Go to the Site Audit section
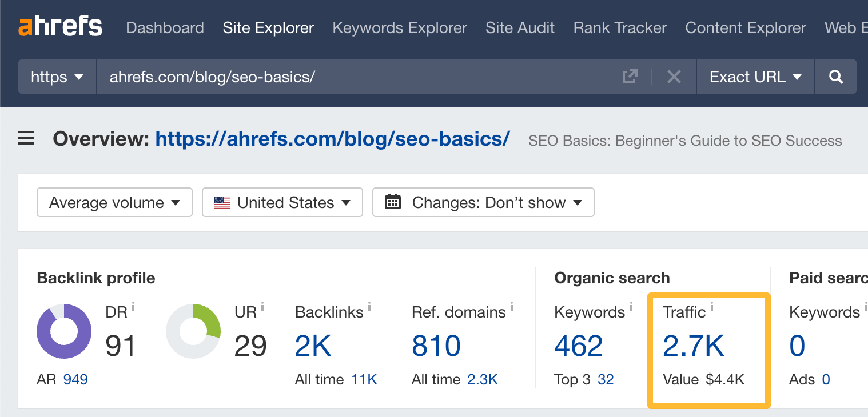 click(x=520, y=27)
